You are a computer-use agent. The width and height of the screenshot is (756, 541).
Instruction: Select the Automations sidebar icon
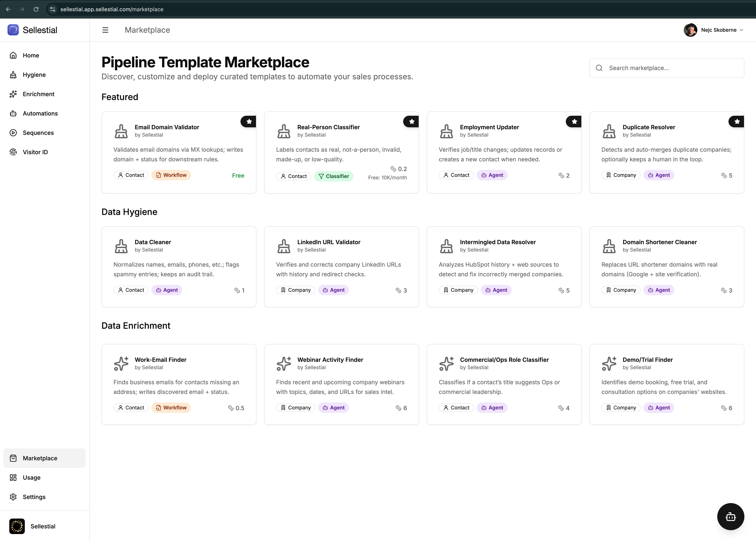pos(13,113)
